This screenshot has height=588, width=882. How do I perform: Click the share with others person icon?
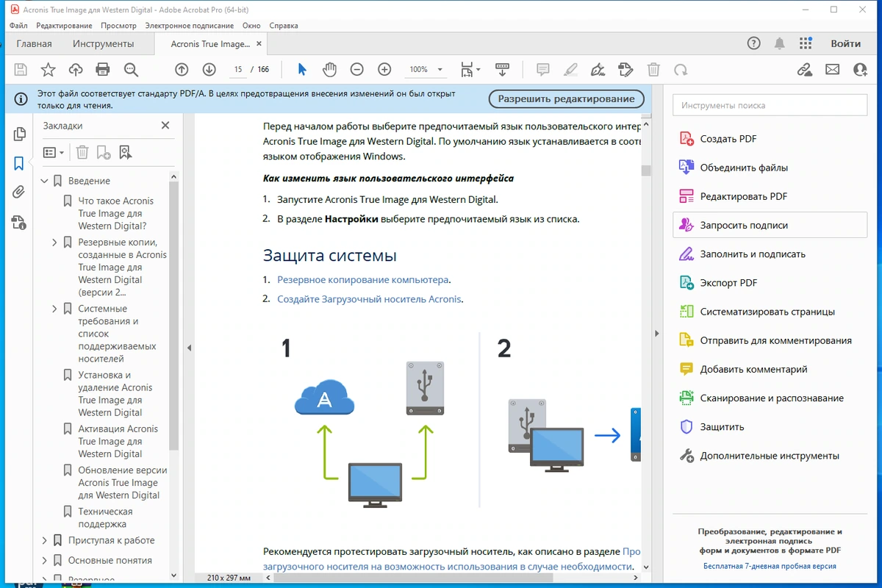point(860,70)
